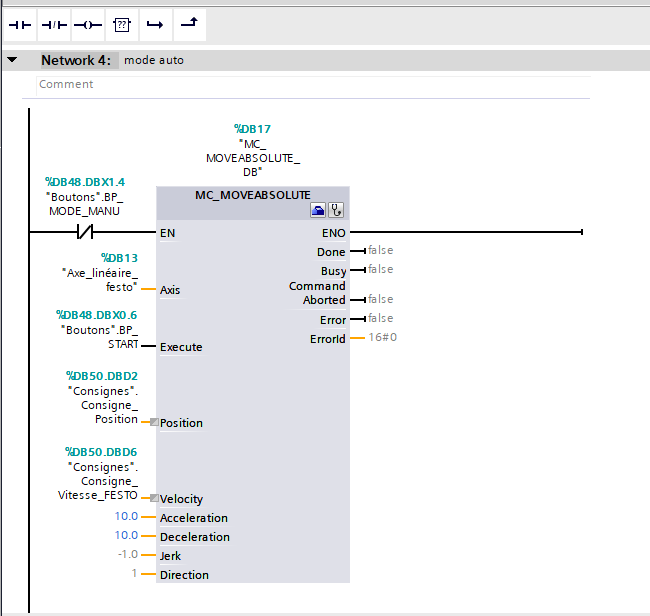Click the Busy output false placeholder
This screenshot has width=650, height=616.
coord(381,269)
